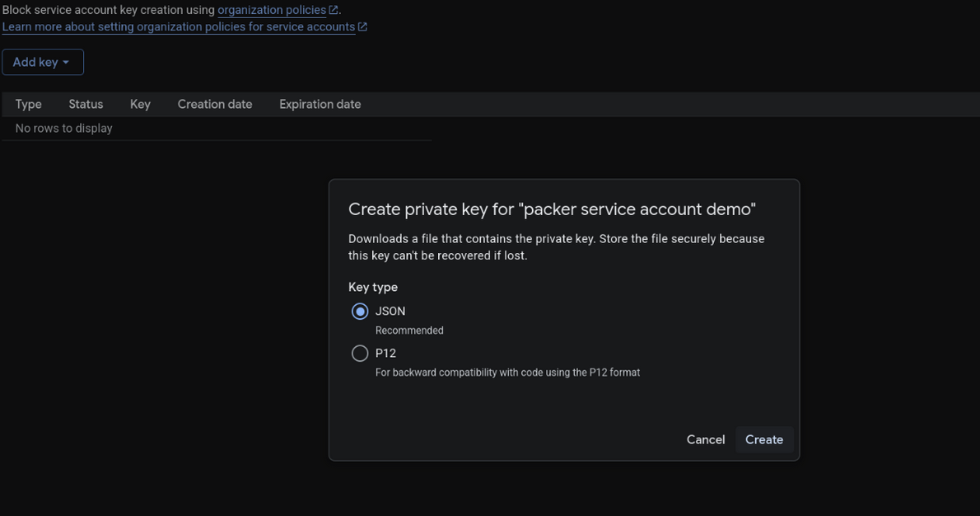Open the organization policies link
This screenshot has width=980, height=516.
coord(271,10)
